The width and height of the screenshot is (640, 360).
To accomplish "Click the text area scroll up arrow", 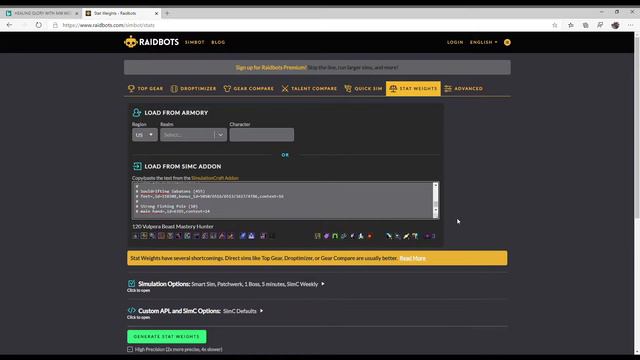I will (436, 185).
